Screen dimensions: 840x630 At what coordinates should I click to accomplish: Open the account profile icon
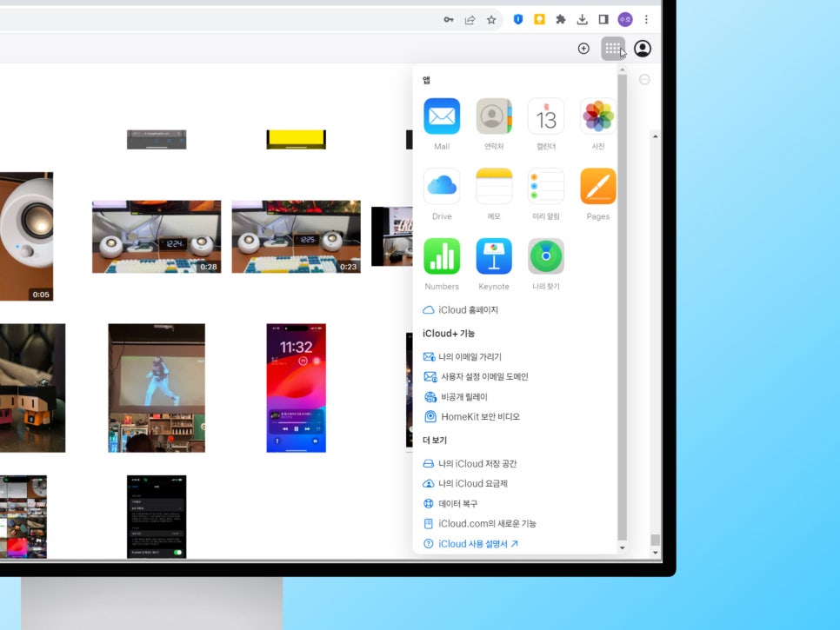(643, 49)
